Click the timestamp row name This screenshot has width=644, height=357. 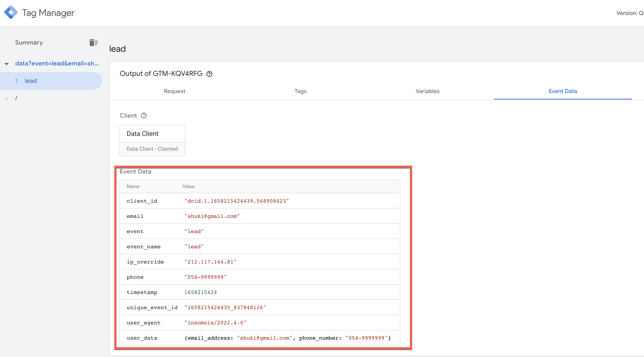coord(142,292)
